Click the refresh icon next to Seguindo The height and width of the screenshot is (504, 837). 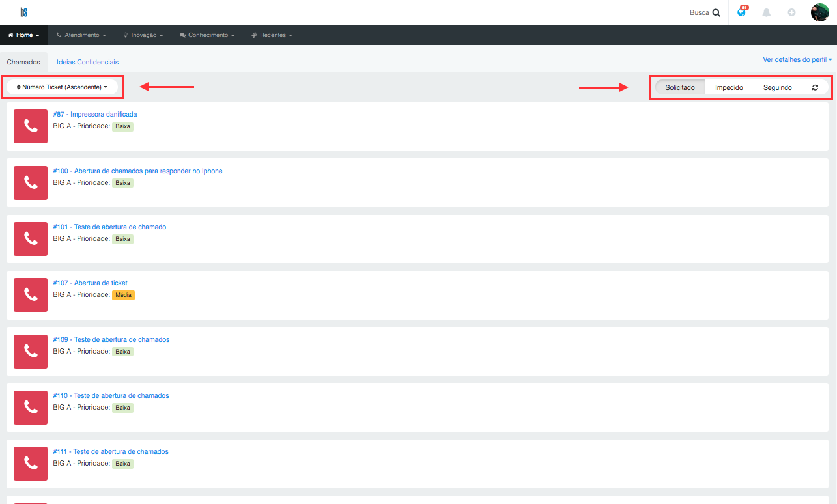coord(816,87)
